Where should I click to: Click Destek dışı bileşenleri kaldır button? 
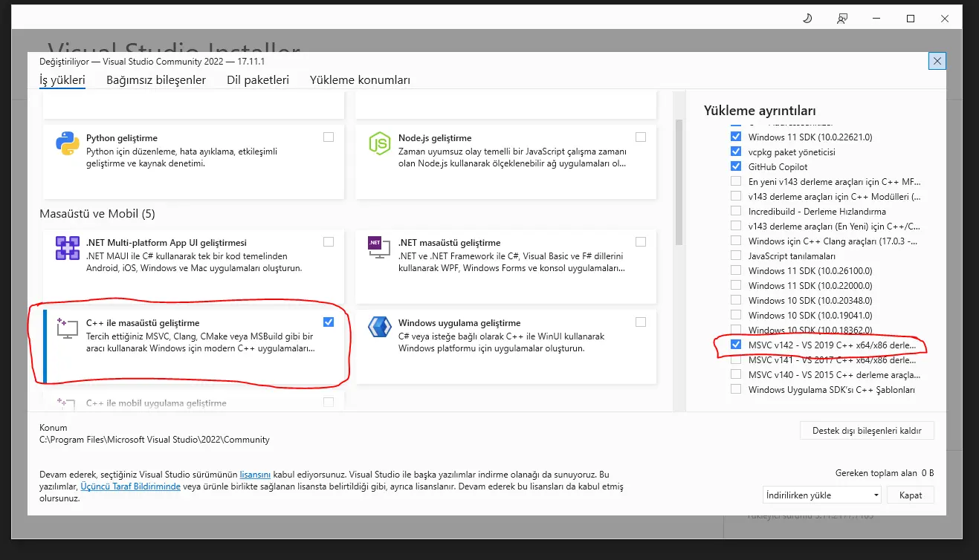point(867,431)
